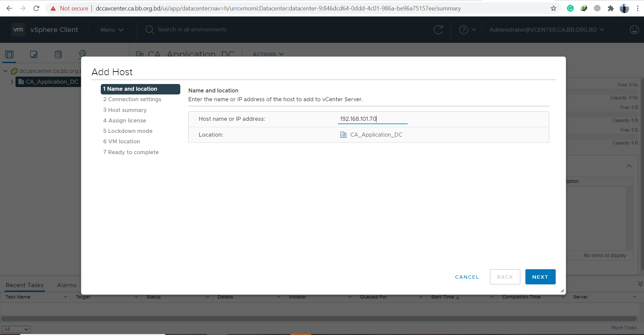Click the host name or IP field
This screenshot has height=335, width=644.
373,119
